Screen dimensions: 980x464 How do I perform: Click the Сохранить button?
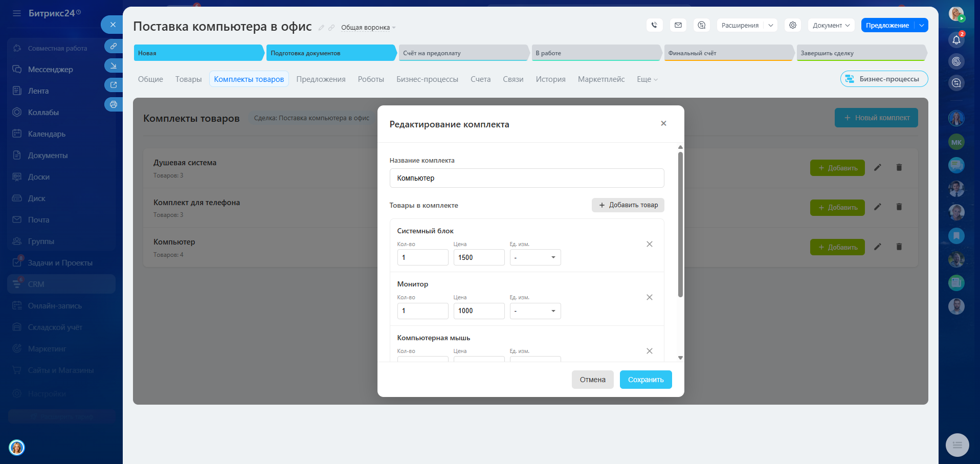coord(645,380)
